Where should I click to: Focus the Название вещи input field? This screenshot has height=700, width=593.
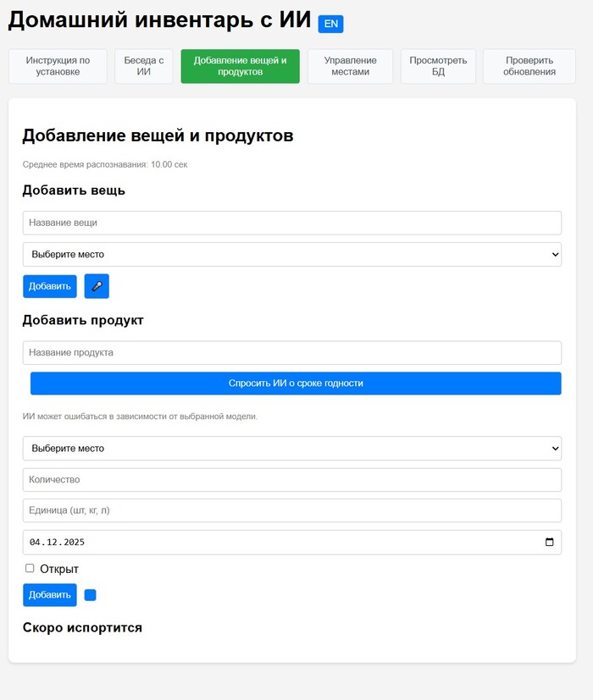coord(291,223)
